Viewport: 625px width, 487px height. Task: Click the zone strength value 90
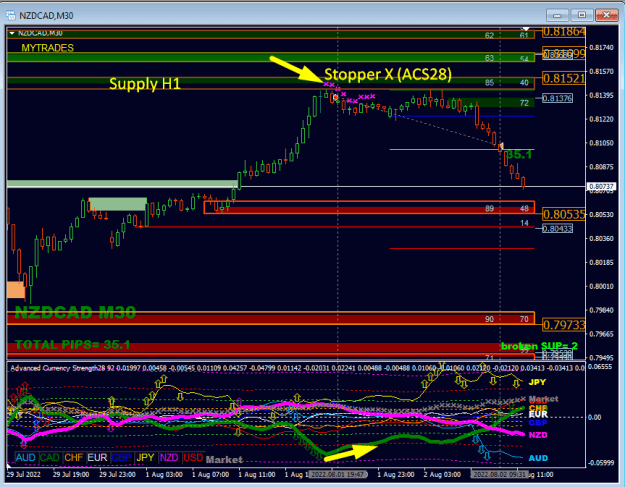489,319
